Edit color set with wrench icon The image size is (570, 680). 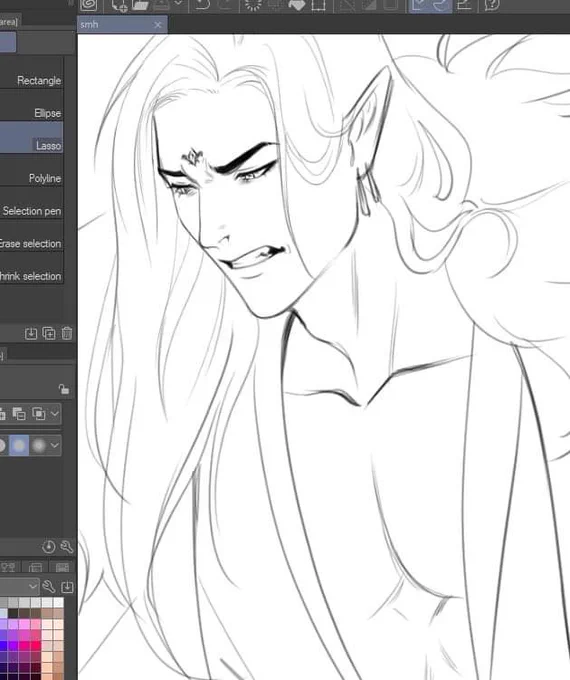pos(49,587)
